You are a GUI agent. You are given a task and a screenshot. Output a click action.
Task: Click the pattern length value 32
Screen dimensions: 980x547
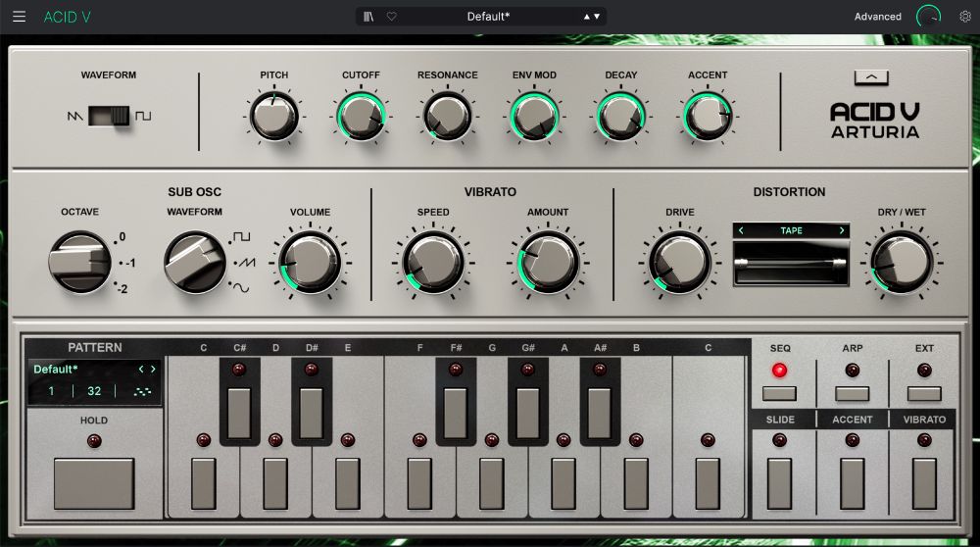pos(94,391)
